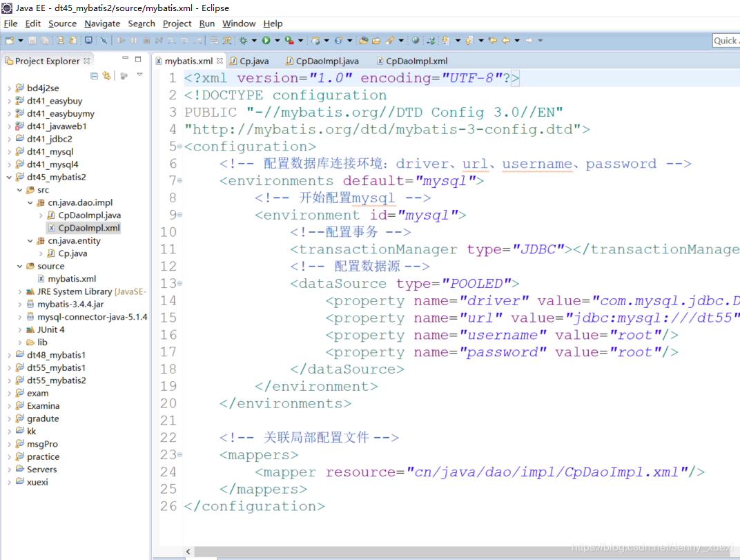
Task: Collapse the source folder node
Action: (x=19, y=267)
